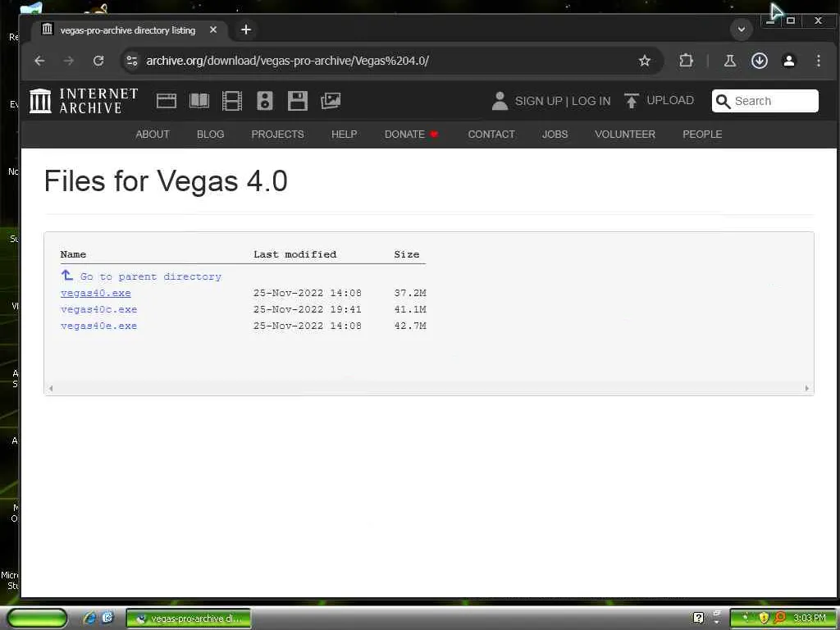This screenshot has height=630, width=840.
Task: Click the Search input field
Action: coord(765,101)
